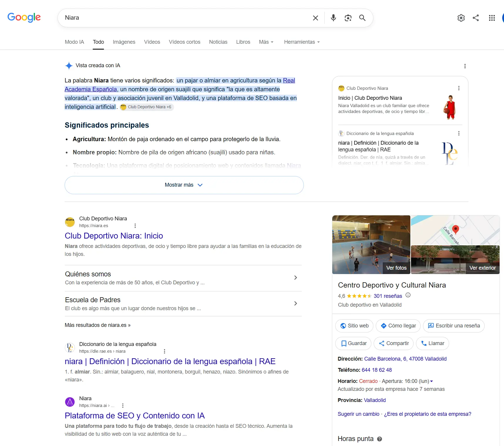The image size is (504, 446).
Task: Click the RAE favicon in results
Action: coord(70,348)
